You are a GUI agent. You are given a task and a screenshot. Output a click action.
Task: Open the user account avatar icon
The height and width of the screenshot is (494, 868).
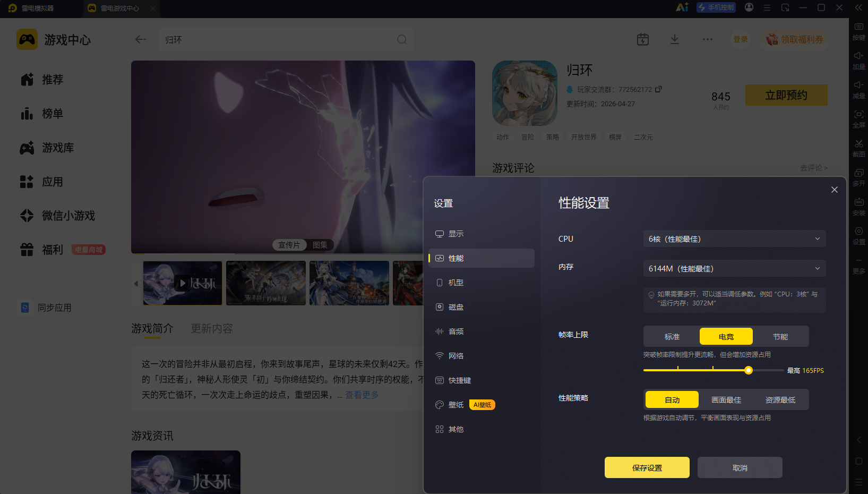749,7
